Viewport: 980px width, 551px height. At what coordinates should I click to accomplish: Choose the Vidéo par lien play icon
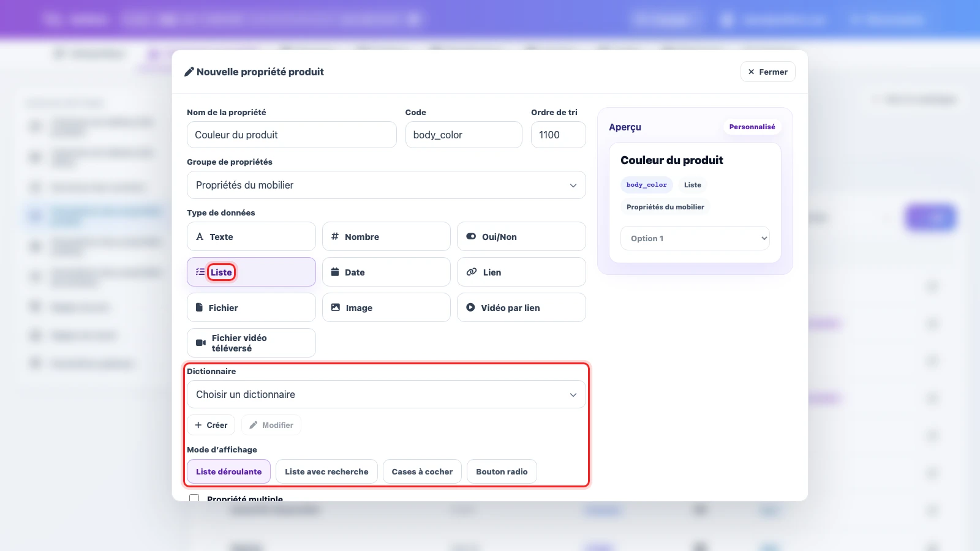(x=470, y=307)
